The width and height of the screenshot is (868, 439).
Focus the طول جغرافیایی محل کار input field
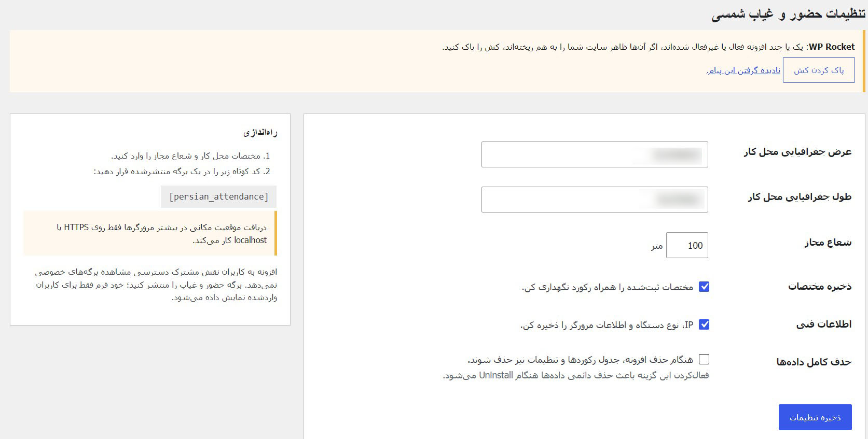pyautogui.click(x=595, y=200)
